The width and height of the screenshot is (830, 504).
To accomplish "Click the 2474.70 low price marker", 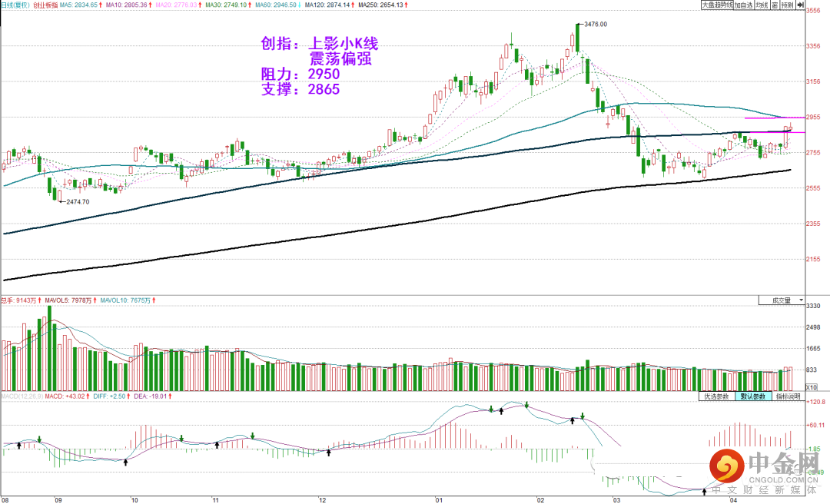I will pos(78,202).
